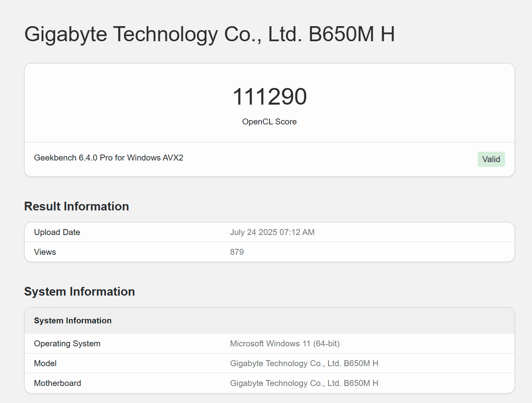Click the 111290 score number
This screenshot has height=403, width=532.
(269, 97)
